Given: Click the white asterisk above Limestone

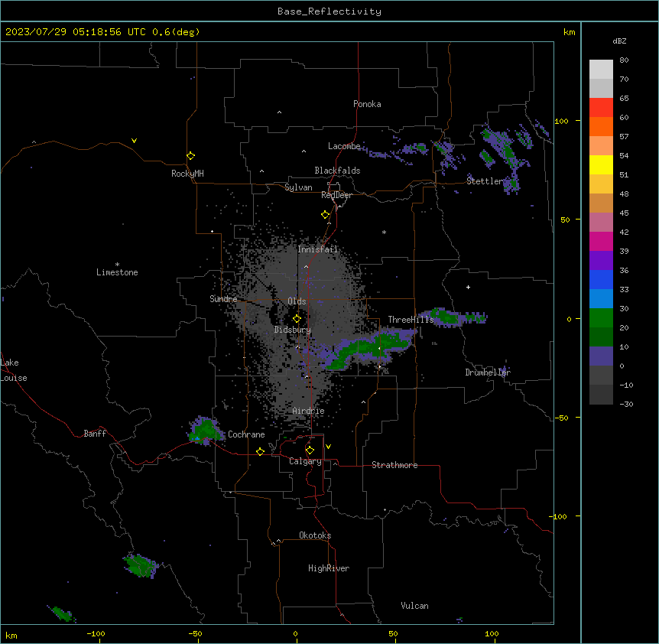Looking at the screenshot, I should coord(117,265).
